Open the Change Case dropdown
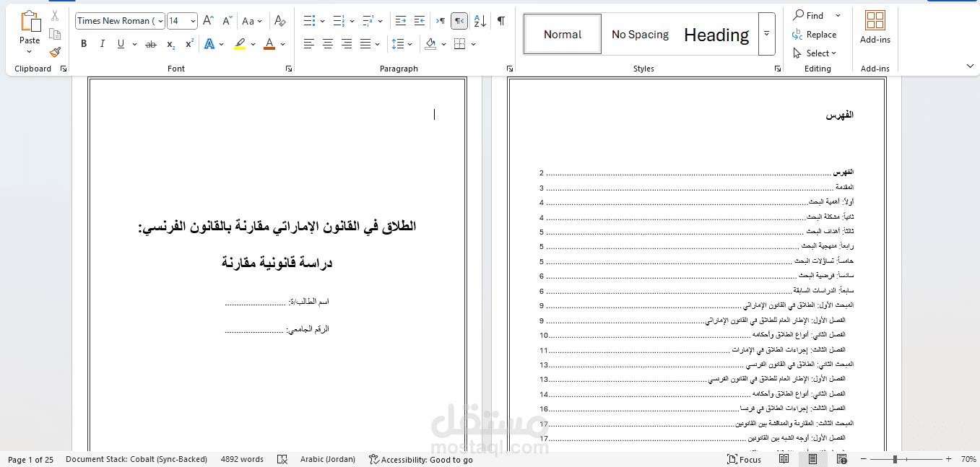 (253, 21)
